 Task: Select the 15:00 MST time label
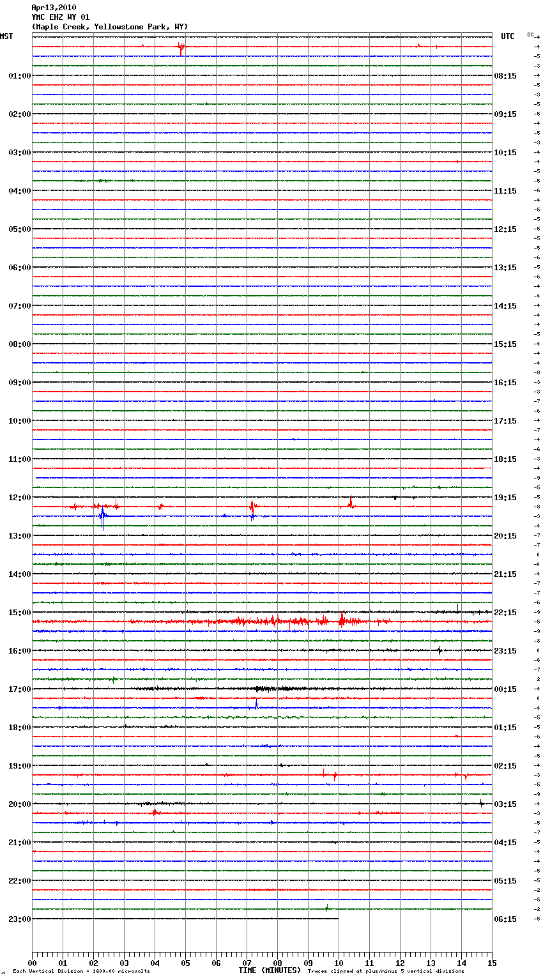(20, 613)
